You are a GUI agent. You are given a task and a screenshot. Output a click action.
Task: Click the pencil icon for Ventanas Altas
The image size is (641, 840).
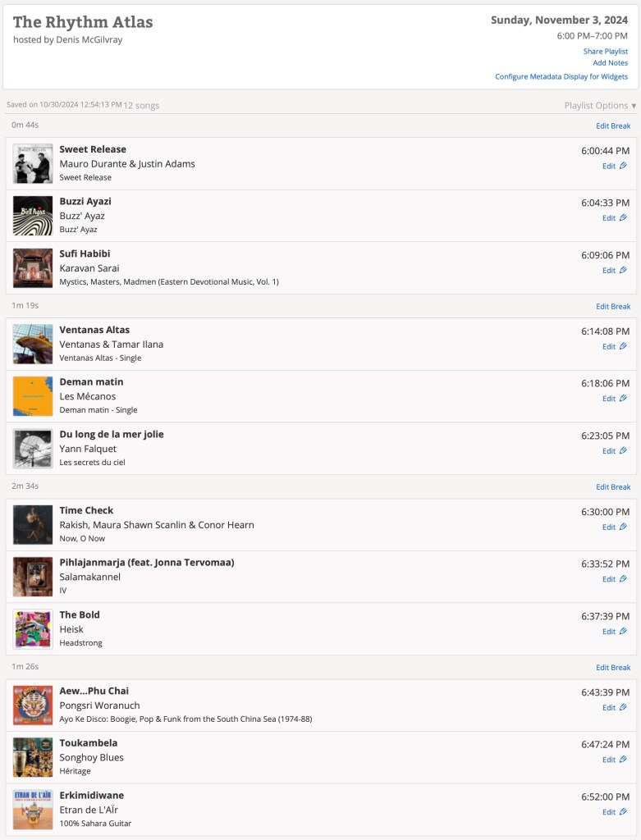pos(623,346)
